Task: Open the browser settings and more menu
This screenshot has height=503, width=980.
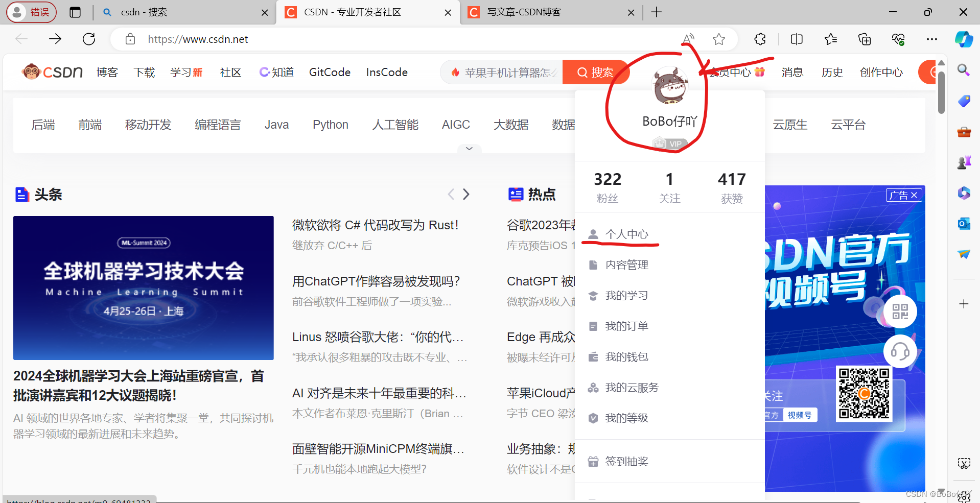Action: (x=932, y=39)
